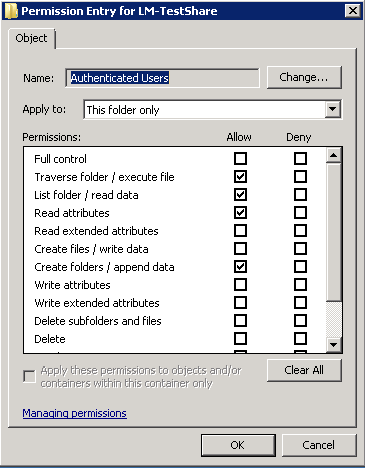Switch to the Object tab
The image size is (365, 468).
pos(31,38)
